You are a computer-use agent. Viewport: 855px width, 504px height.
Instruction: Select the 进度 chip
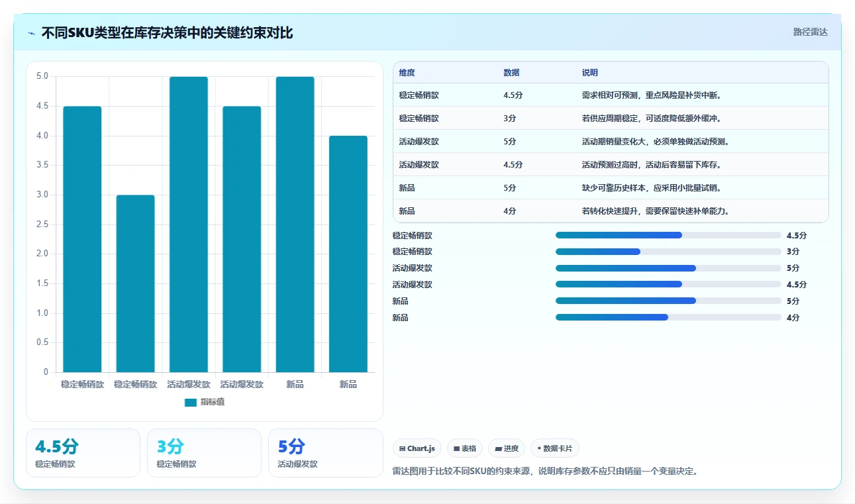(507, 448)
